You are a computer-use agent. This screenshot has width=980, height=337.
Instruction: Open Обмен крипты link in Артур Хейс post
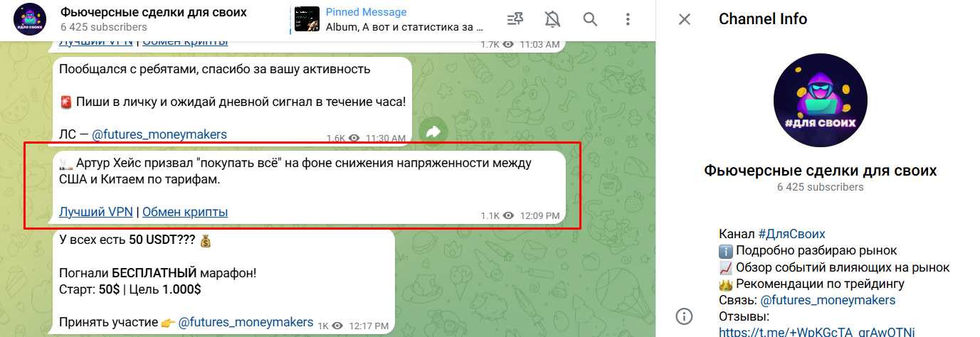click(185, 211)
